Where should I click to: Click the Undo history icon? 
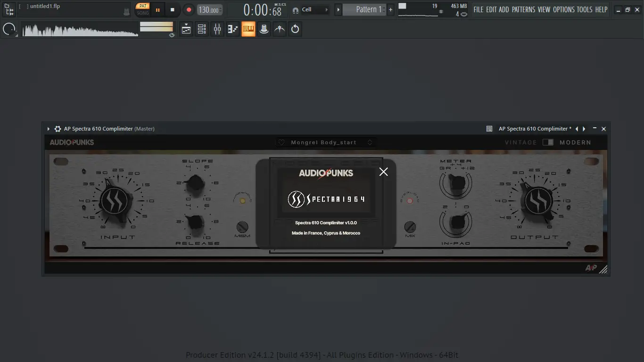[x=295, y=29]
